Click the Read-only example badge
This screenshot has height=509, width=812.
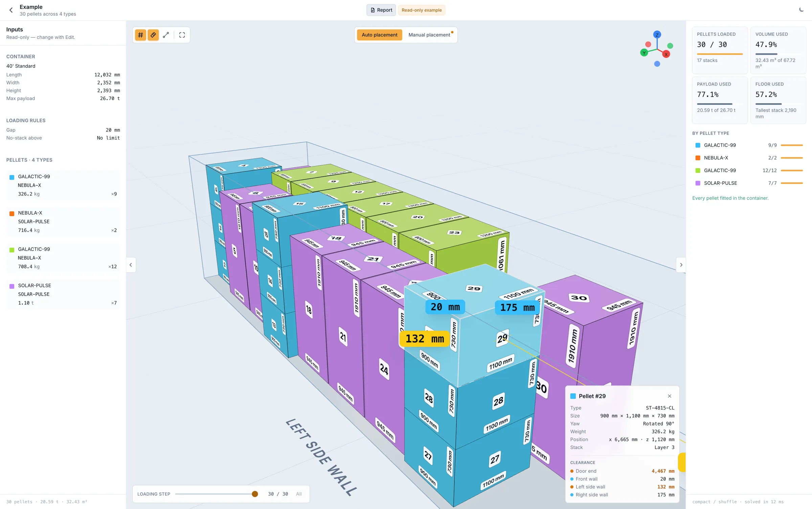[422, 10]
